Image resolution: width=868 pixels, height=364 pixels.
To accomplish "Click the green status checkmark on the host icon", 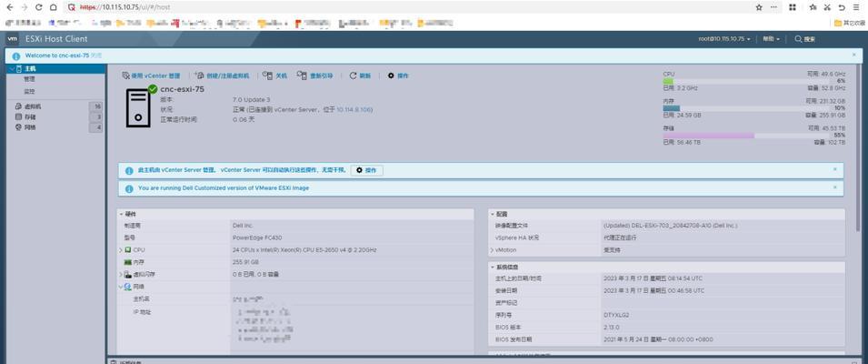I will (x=152, y=89).
